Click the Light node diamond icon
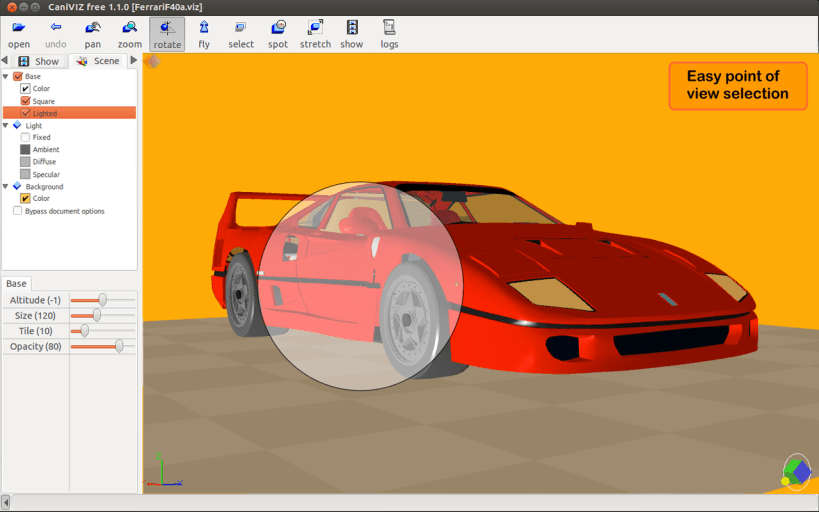The image size is (819, 512). pyautogui.click(x=17, y=125)
